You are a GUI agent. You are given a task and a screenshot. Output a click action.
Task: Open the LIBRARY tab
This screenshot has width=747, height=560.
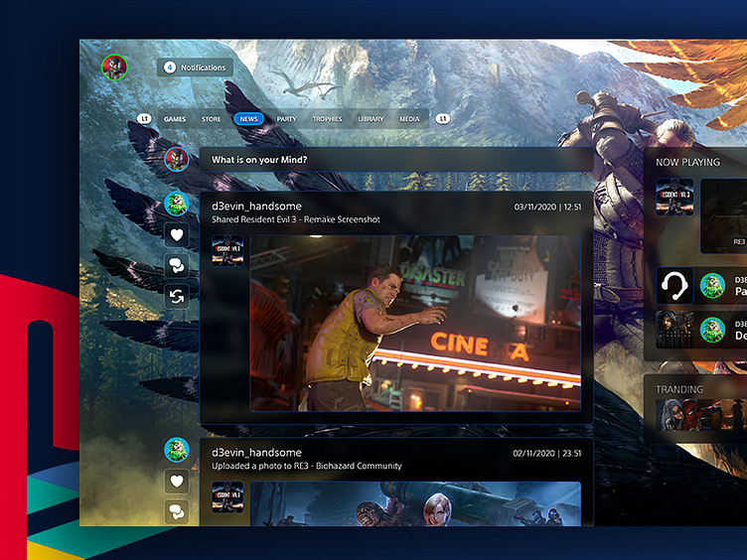pos(371,119)
